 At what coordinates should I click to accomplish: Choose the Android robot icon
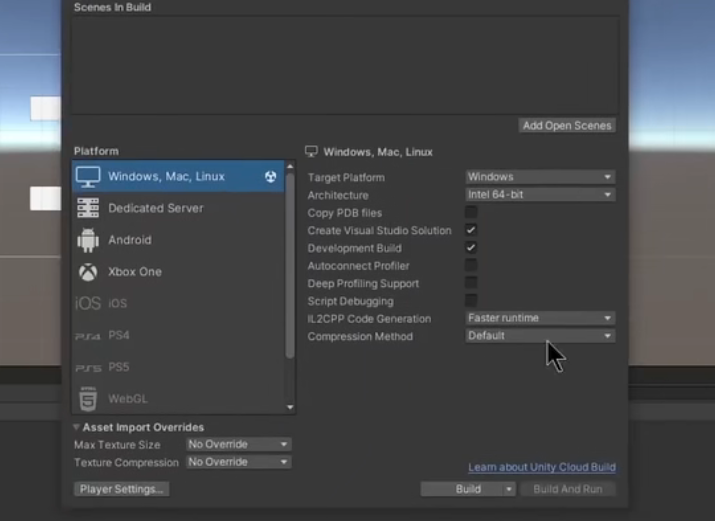pyautogui.click(x=88, y=240)
